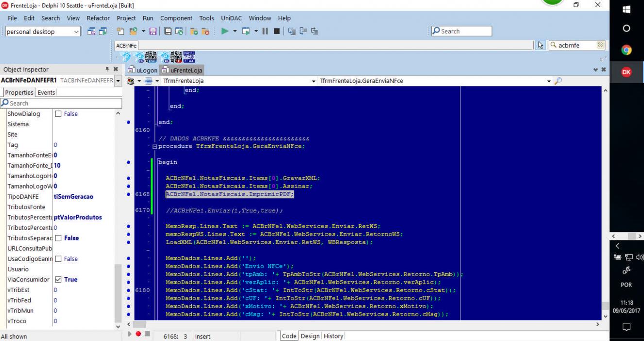The image size is (644, 341).
Task: Open the TfrmFrenteLoja class dropdown
Action: (x=314, y=81)
